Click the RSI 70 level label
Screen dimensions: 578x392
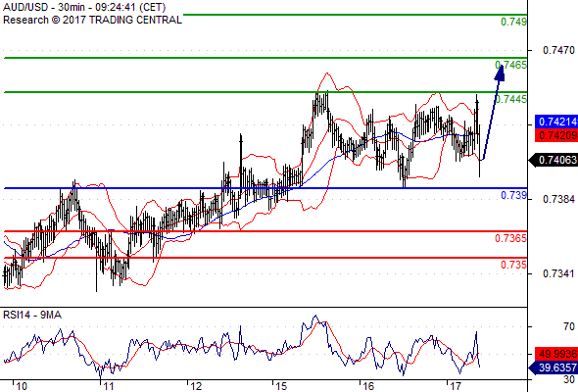(569, 326)
